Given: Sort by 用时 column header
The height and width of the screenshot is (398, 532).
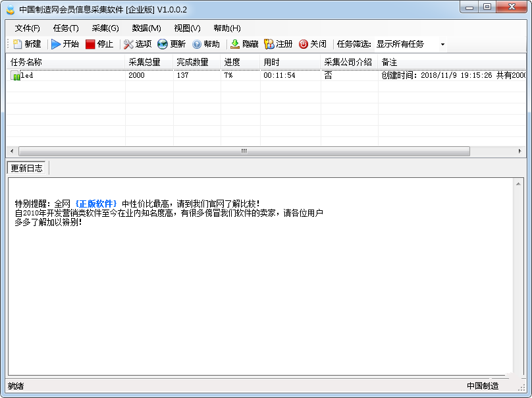Looking at the screenshot, I should 290,62.
